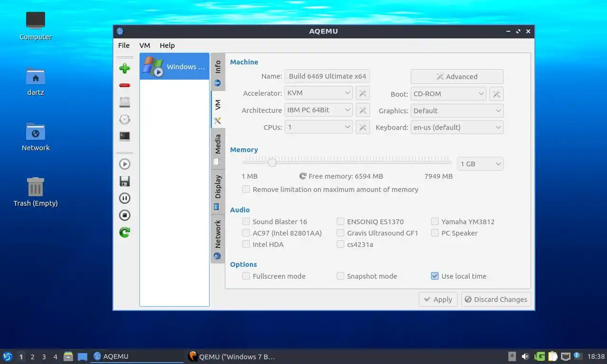
Task: Switch to the Network tab
Action: click(x=218, y=239)
